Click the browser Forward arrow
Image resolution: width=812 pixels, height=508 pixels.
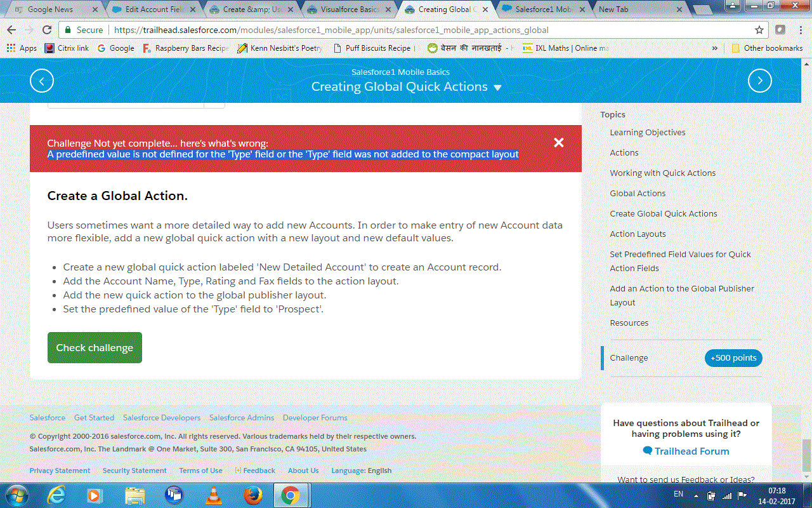[29, 30]
